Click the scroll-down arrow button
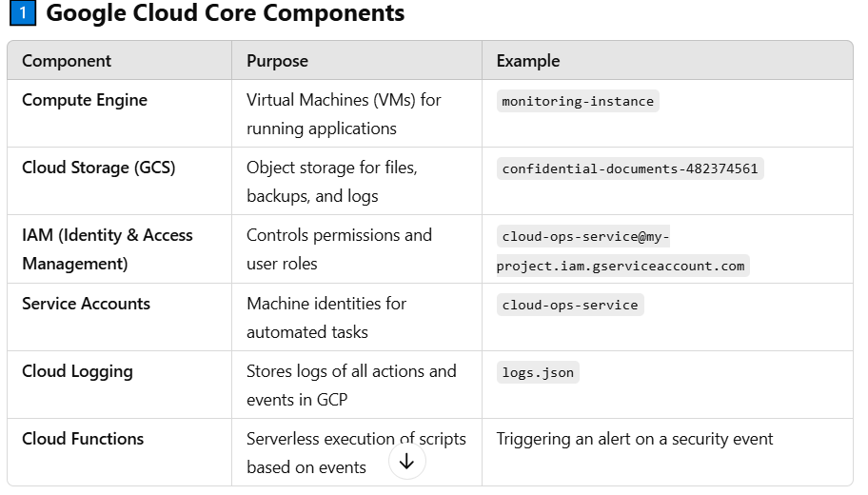This screenshot has width=868, height=495. click(407, 462)
